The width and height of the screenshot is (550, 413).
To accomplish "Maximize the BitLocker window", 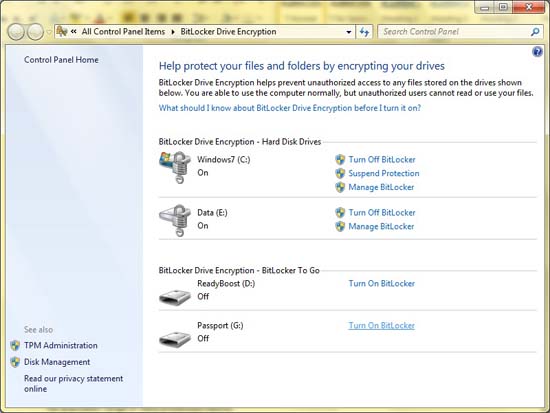I will click(503, 7).
